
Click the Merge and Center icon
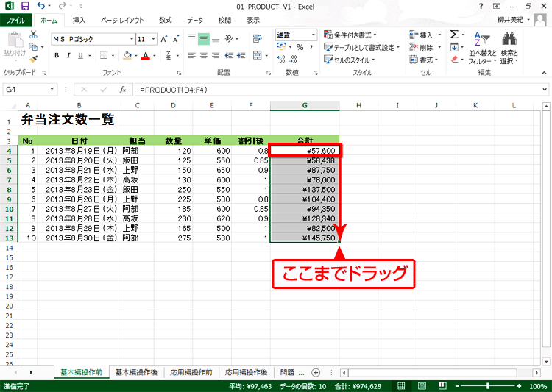(258, 55)
